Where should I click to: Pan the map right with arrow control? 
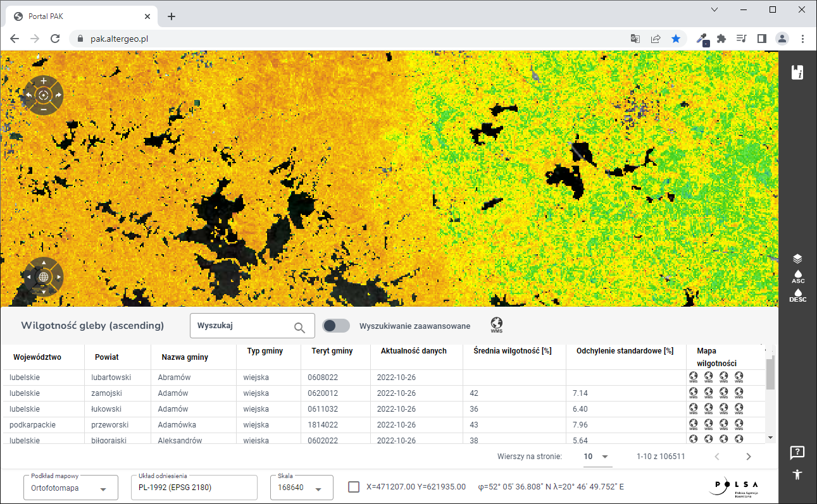(x=59, y=277)
